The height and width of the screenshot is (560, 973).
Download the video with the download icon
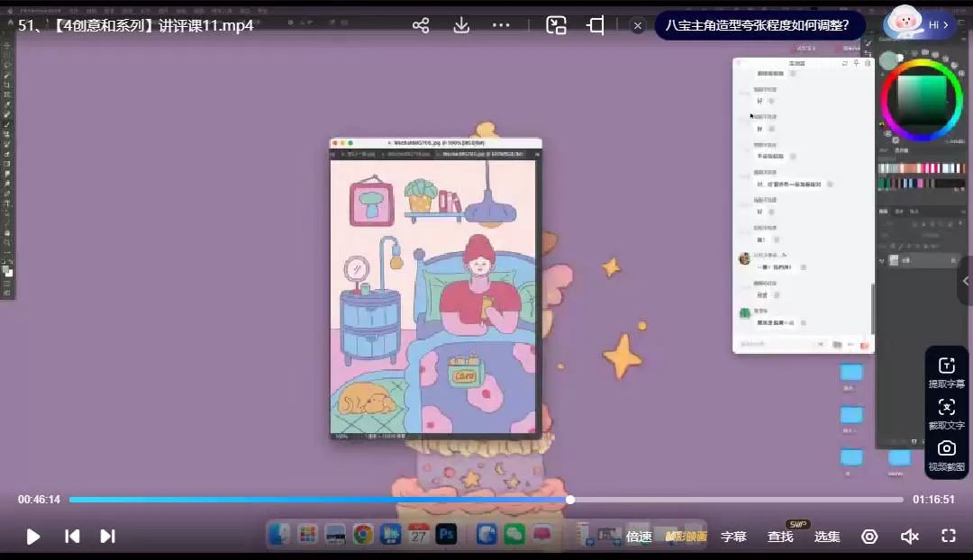[461, 25]
